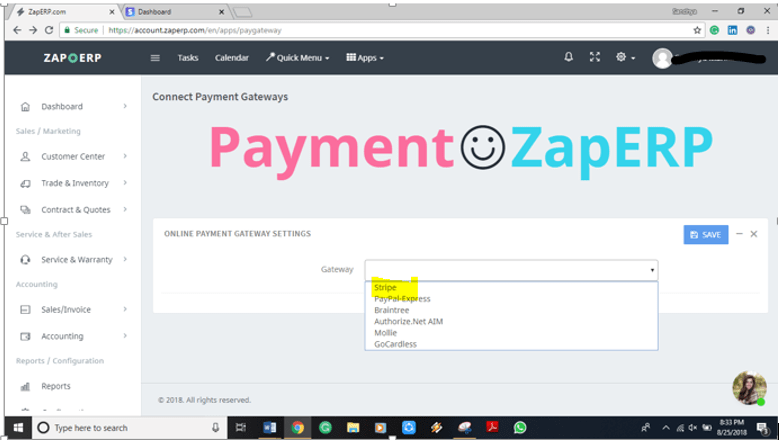Click the taskbar search box
783x442 pixels.
click(x=130, y=428)
